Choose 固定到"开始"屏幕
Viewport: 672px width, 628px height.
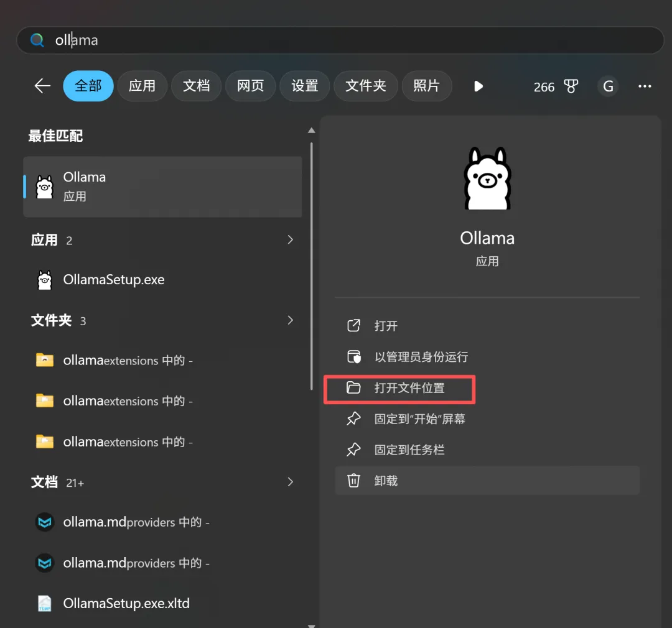[487, 419]
